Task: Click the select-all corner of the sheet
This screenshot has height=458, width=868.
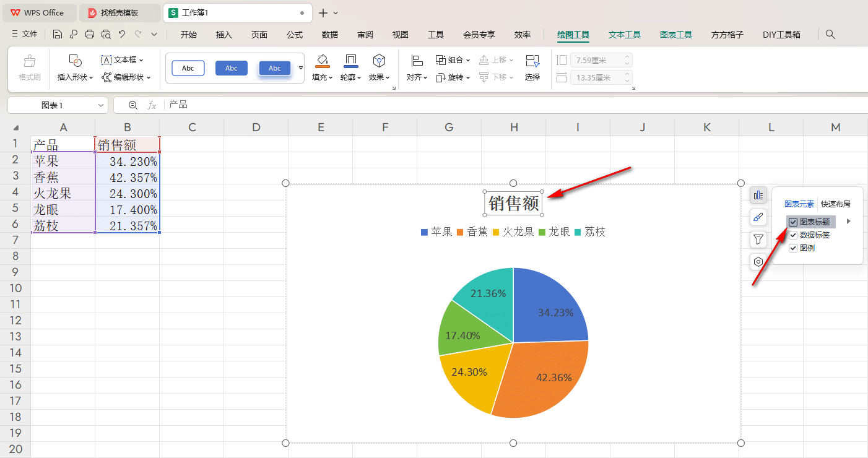Action: (x=15, y=127)
